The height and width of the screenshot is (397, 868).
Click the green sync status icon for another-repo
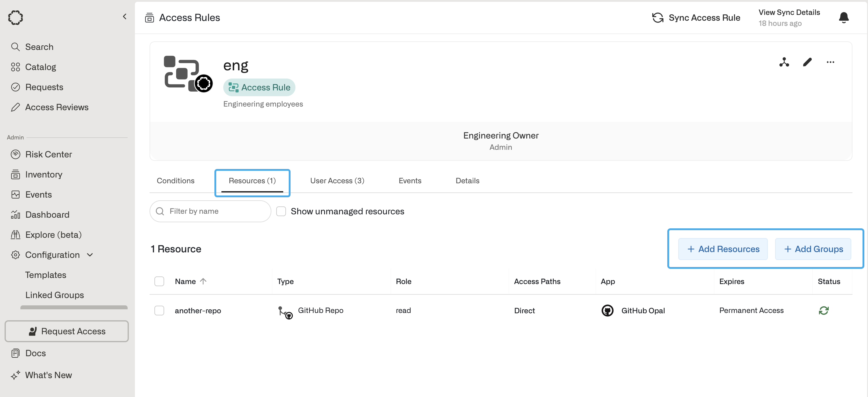tap(823, 310)
